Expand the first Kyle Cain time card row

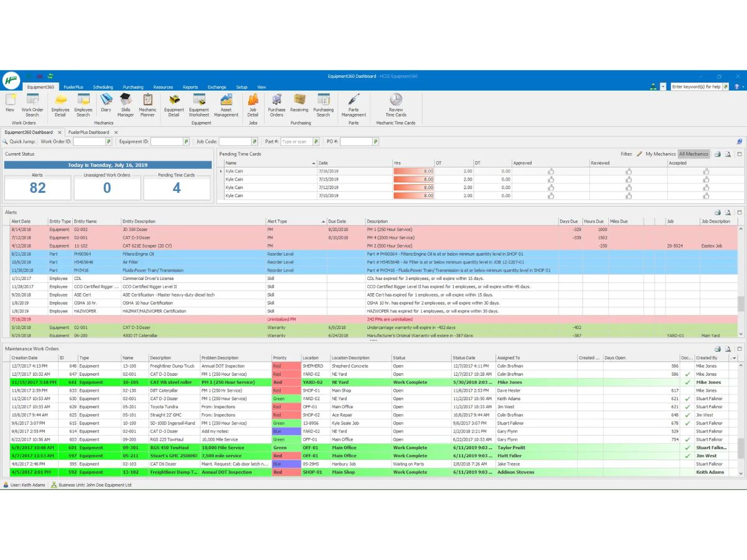221,171
